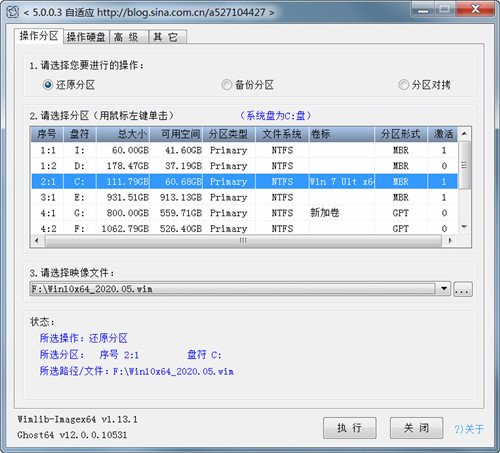Click the Ghost64 v12.0.0.10531 version text

pyautogui.click(x=72, y=435)
